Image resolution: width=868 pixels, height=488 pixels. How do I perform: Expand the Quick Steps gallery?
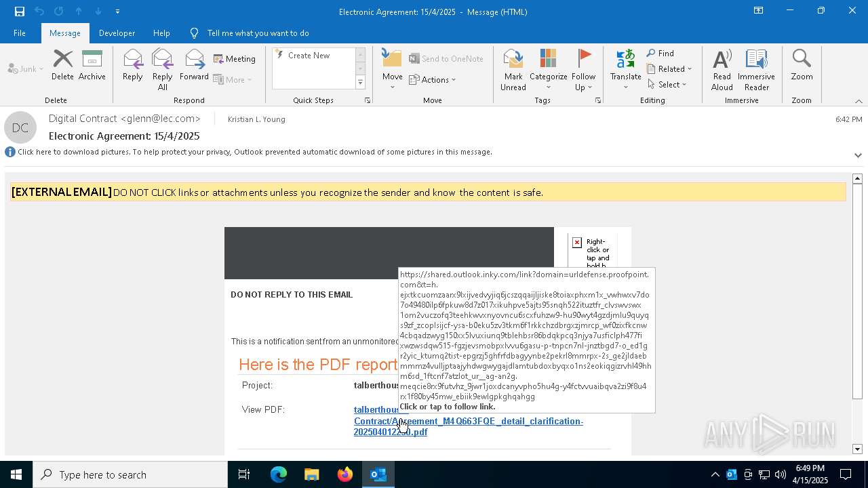pyautogui.click(x=360, y=83)
